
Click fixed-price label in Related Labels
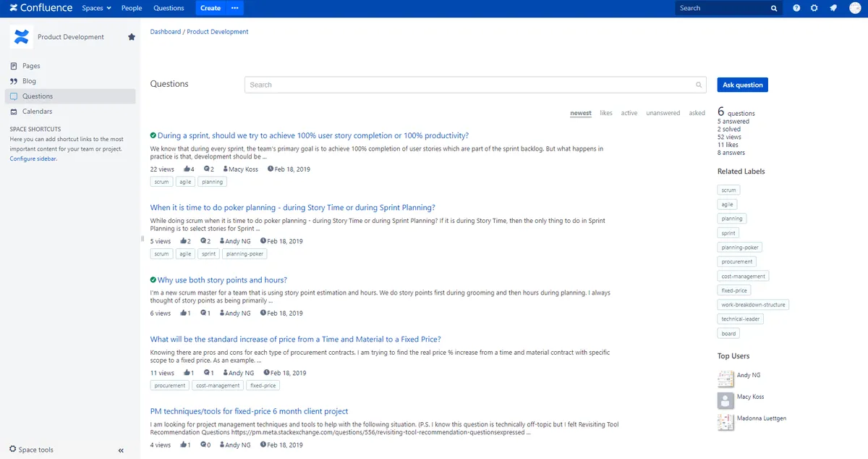(736, 290)
